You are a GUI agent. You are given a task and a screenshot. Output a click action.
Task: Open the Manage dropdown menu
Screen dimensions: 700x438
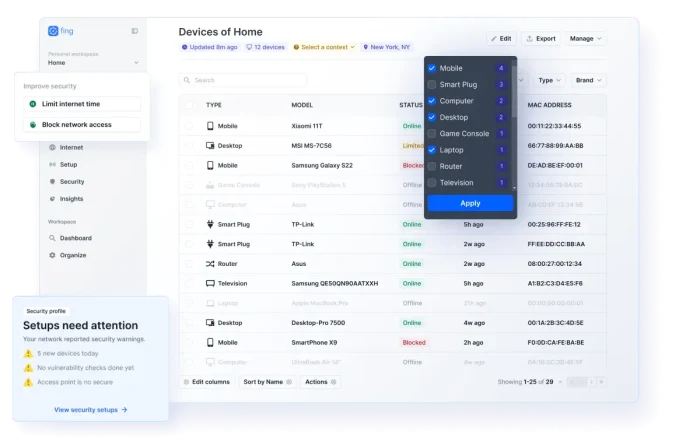(585, 39)
